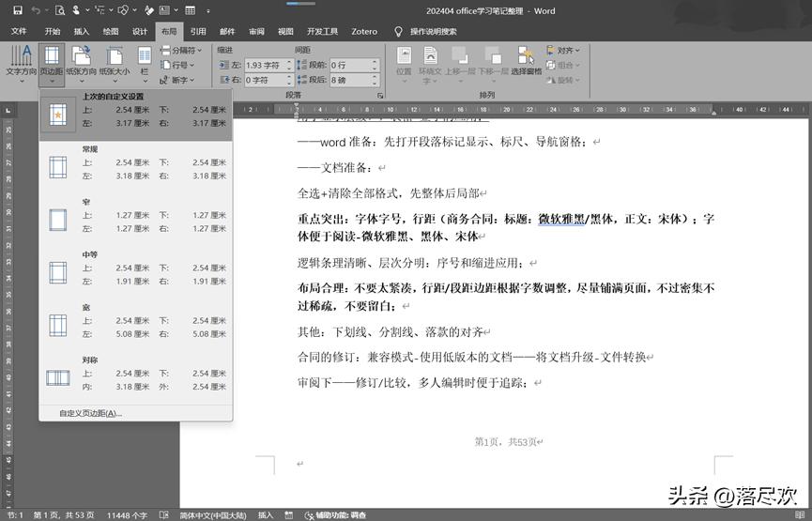This screenshot has height=521, width=812.
Task: Open the Paper Size (纸张大小) icon
Action: 115,62
